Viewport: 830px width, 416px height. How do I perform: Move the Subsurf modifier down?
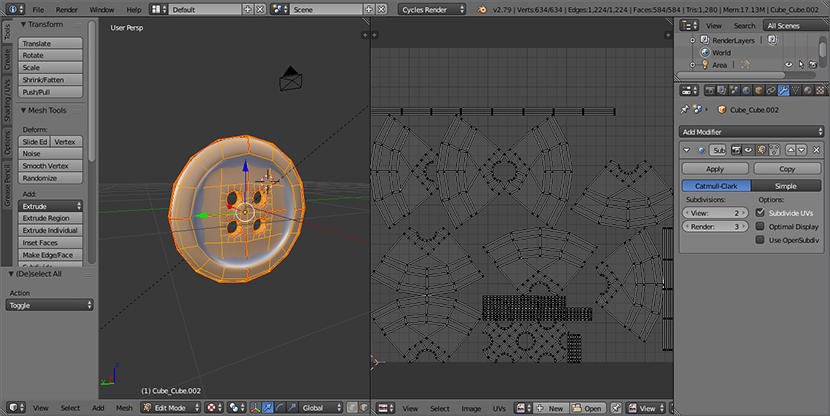coord(801,150)
